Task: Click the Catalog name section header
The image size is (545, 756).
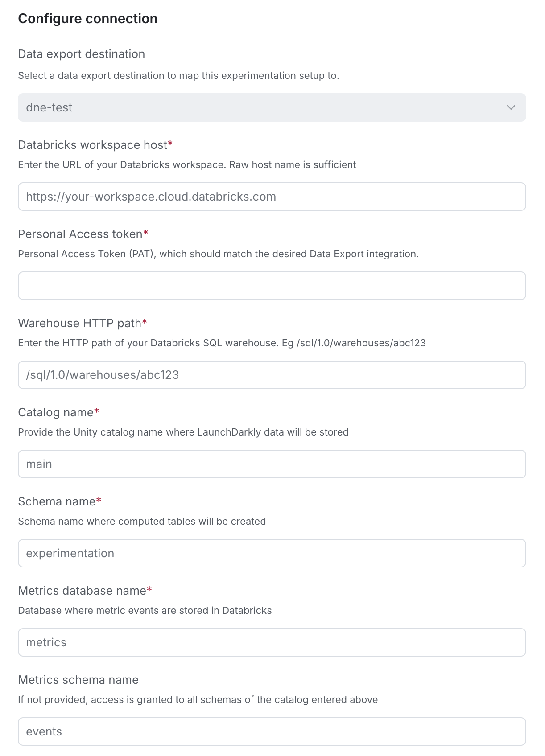Action: (x=54, y=412)
